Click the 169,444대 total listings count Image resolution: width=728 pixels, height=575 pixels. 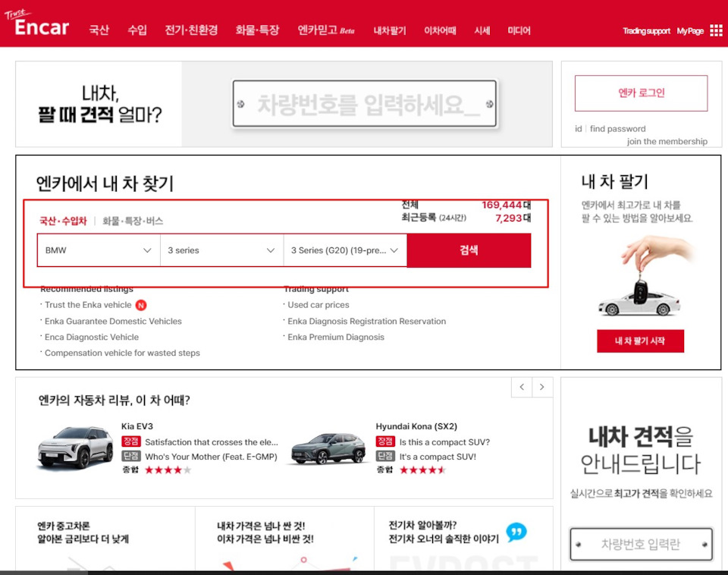506,205
